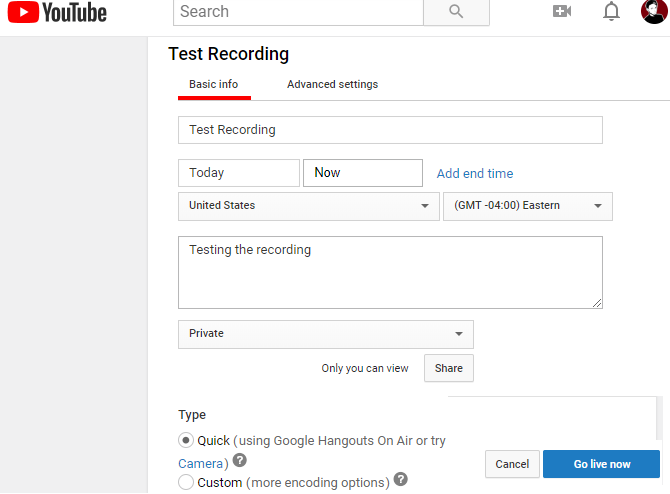Switch to the Basic info tab
This screenshot has width=670, height=494.
pyautogui.click(x=214, y=85)
